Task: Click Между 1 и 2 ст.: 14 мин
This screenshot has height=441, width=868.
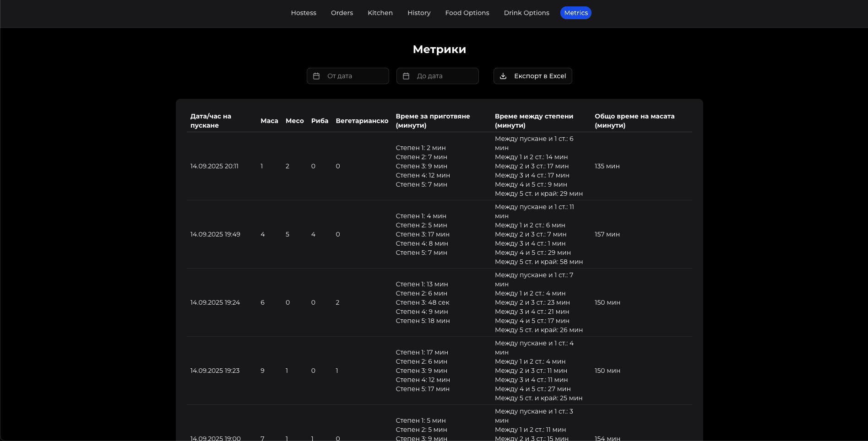Action: coord(532,157)
